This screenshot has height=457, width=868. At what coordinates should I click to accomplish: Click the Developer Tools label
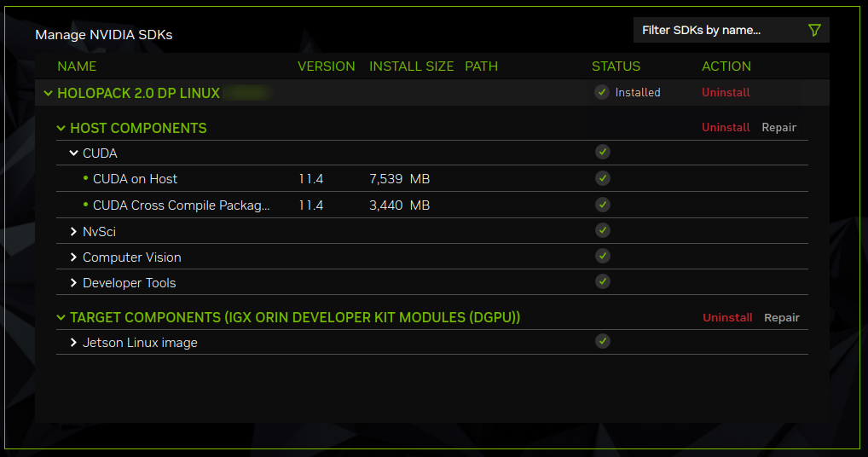129,283
